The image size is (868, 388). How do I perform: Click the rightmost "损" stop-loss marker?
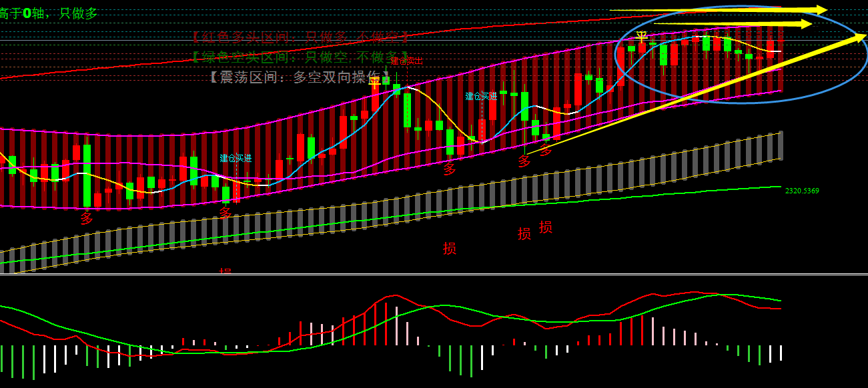coord(546,227)
